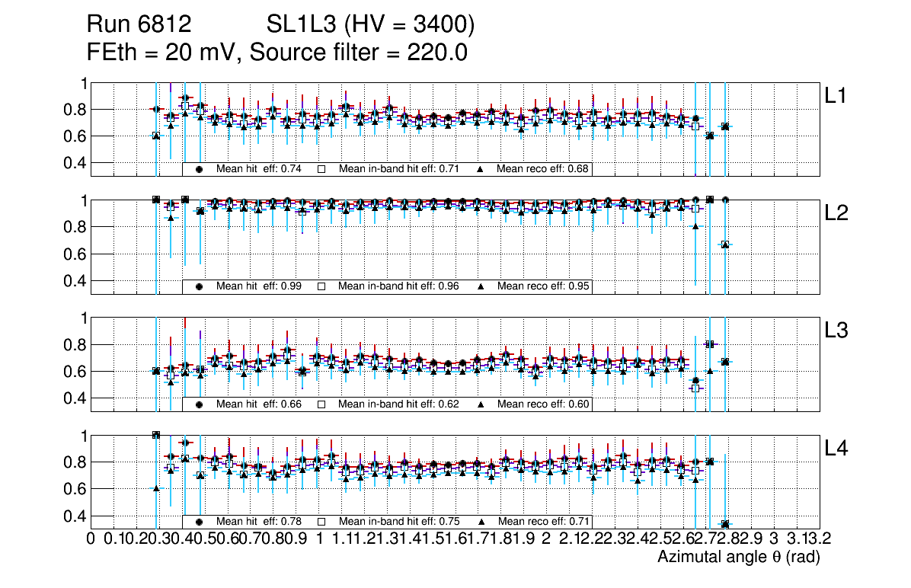Click the open square marker in L3 legend

point(321,404)
